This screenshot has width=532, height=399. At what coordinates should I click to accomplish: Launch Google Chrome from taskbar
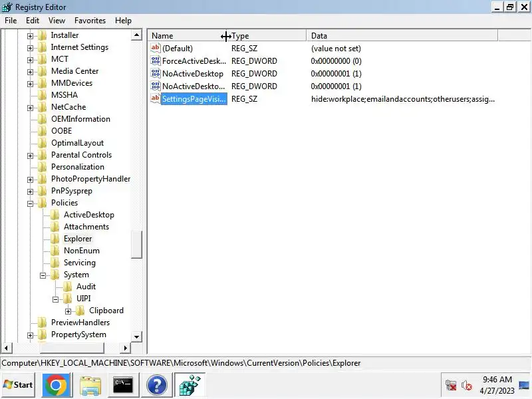pyautogui.click(x=57, y=385)
